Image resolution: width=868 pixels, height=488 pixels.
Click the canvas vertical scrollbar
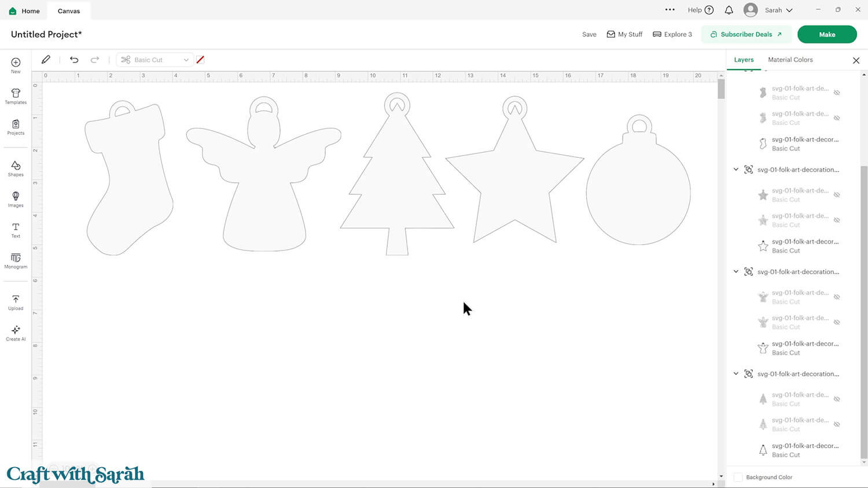pyautogui.click(x=721, y=90)
